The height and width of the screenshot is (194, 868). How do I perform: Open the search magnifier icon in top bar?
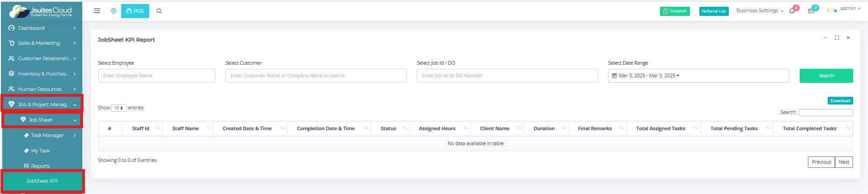pyautogui.click(x=159, y=11)
